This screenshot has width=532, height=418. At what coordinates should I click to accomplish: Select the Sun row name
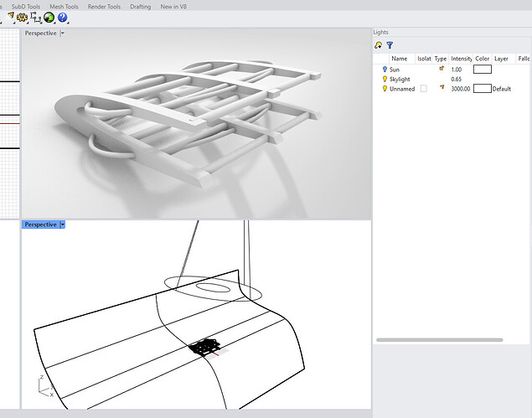(x=395, y=70)
